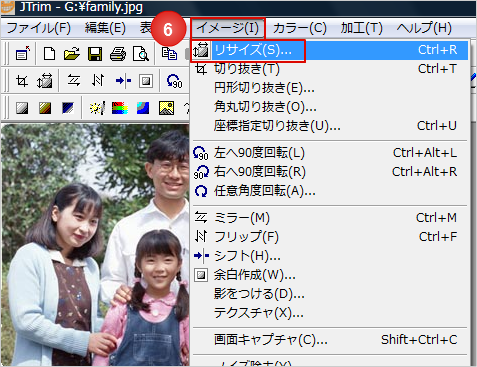Image resolution: width=477 pixels, height=367 pixels.
Task: Create a new blank image with the page icon
Action: tap(49, 53)
